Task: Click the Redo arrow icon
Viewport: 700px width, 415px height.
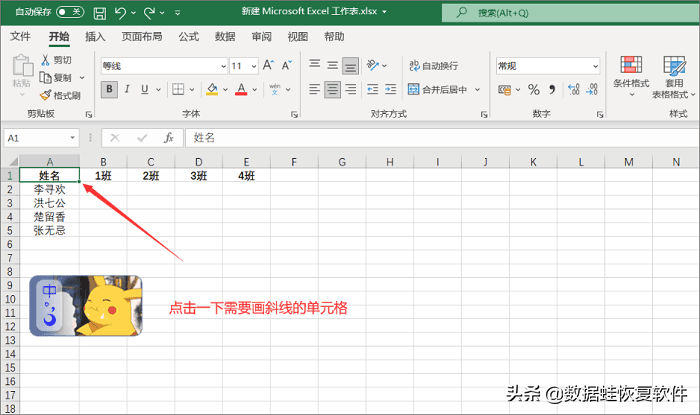Action: click(x=149, y=13)
